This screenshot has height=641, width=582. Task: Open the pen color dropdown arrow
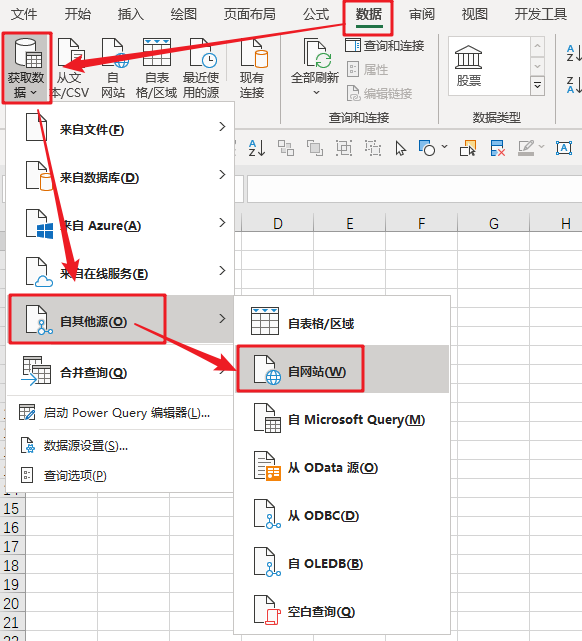pyautogui.click(x=542, y=146)
